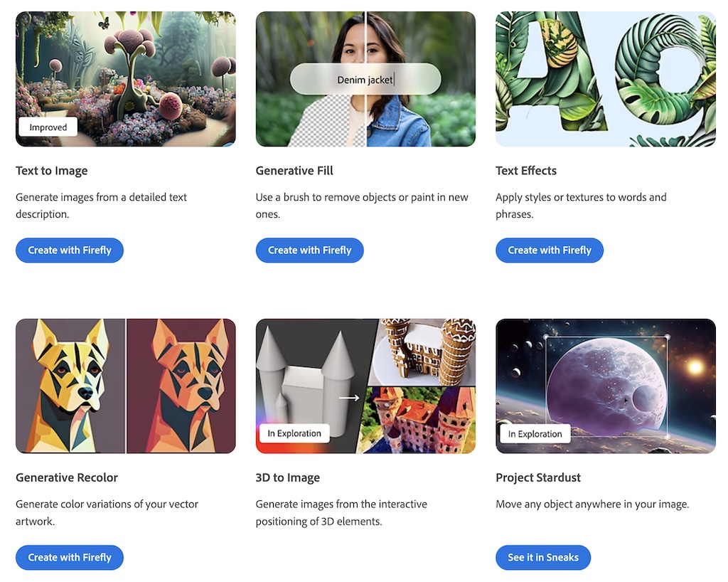Open the 3D to Image castle thumbnail
Screen dimensions: 728x582
(365, 386)
